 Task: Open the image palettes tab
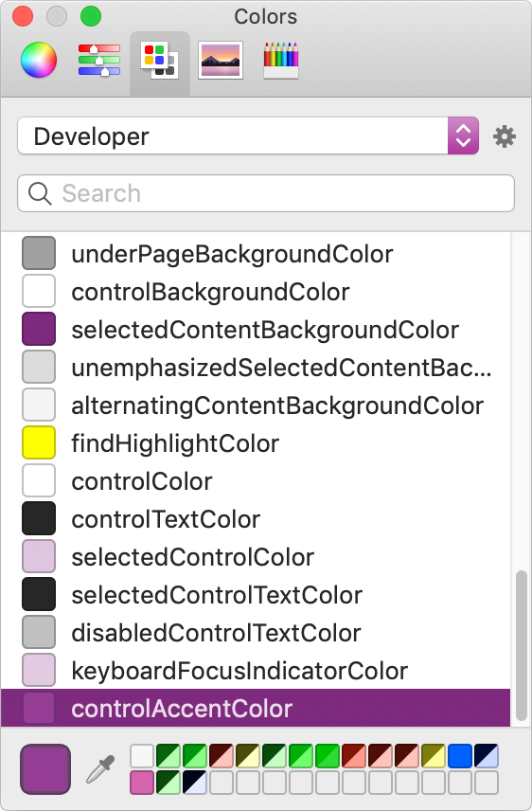click(x=221, y=61)
